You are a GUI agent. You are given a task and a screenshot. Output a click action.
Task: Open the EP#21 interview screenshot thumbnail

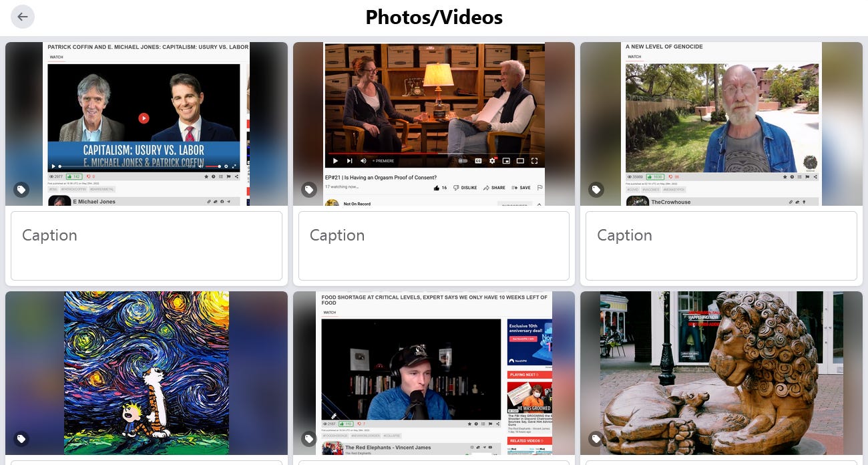(x=434, y=124)
